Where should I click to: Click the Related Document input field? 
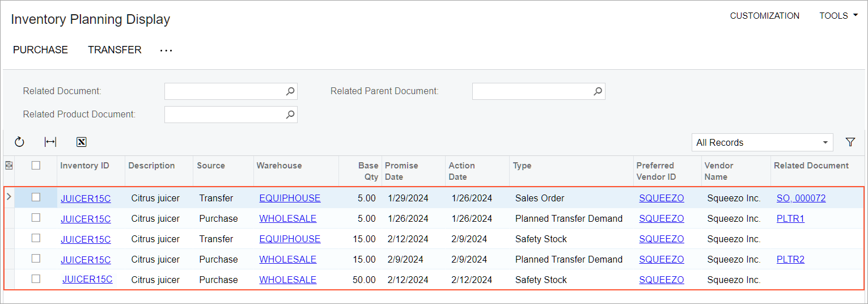point(224,91)
